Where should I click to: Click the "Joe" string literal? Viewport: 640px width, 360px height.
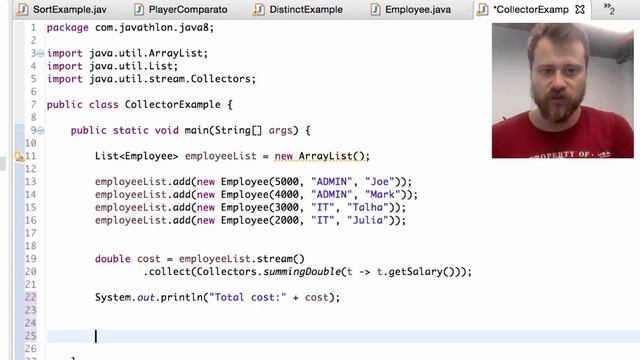coord(380,182)
